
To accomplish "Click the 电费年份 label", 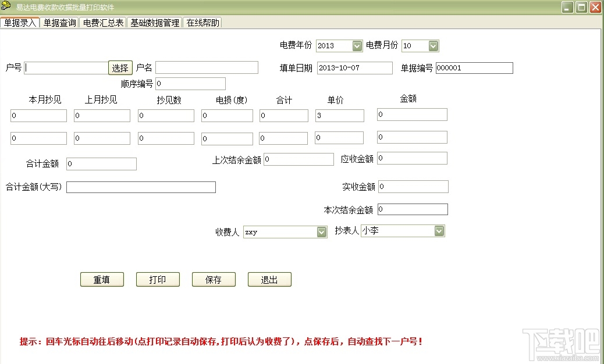I will 296,45.
